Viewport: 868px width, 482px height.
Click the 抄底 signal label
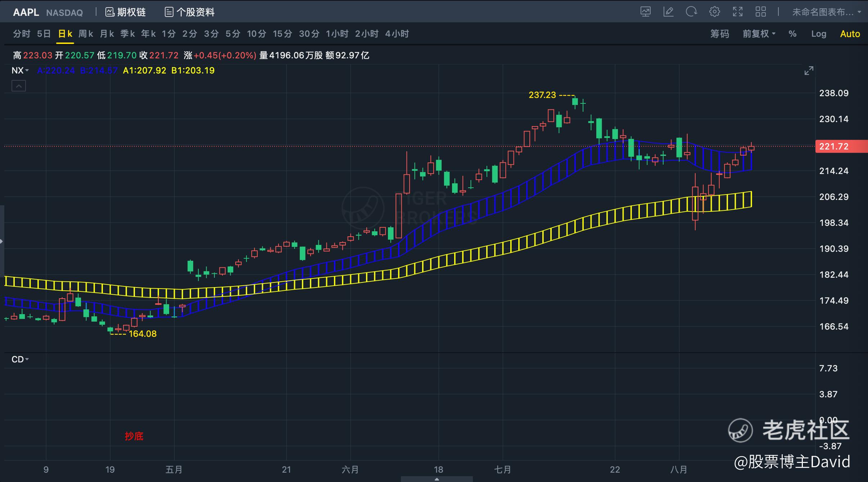(134, 436)
